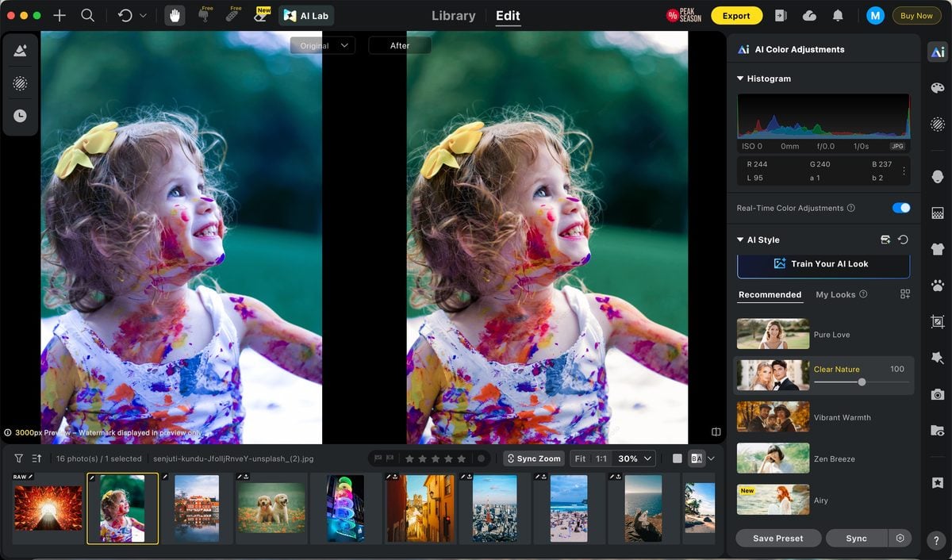This screenshot has width=952, height=560.
Task: Click help icon beside My Looks
Action: coord(863,294)
